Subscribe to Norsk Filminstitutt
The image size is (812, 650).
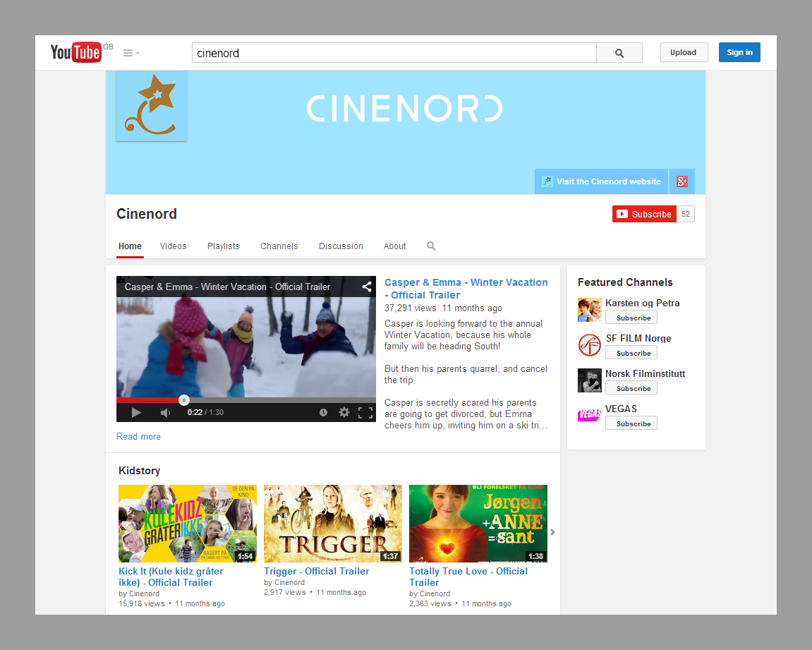pos(631,388)
